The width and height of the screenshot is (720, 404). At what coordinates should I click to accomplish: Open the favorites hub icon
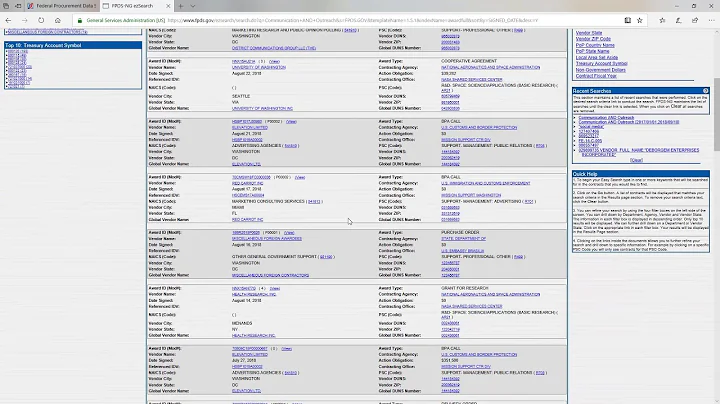click(x=662, y=20)
